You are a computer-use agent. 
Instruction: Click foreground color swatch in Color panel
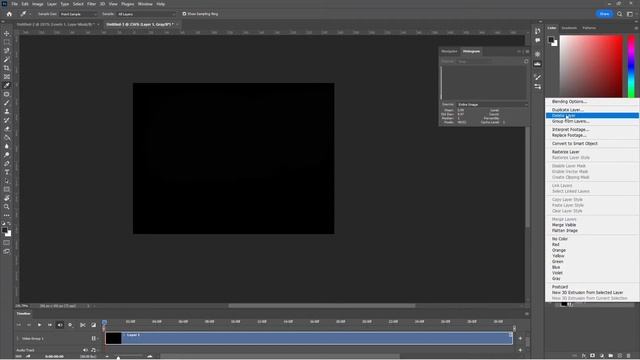(551, 40)
